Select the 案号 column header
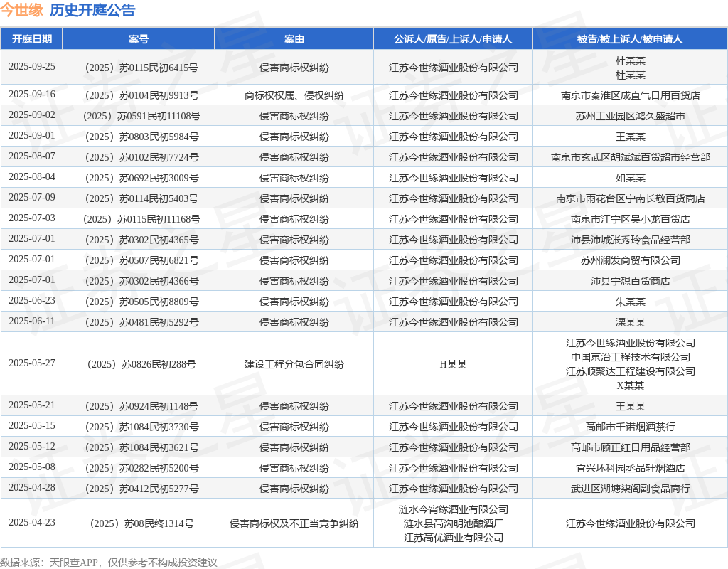The image size is (728, 569). click(139, 39)
